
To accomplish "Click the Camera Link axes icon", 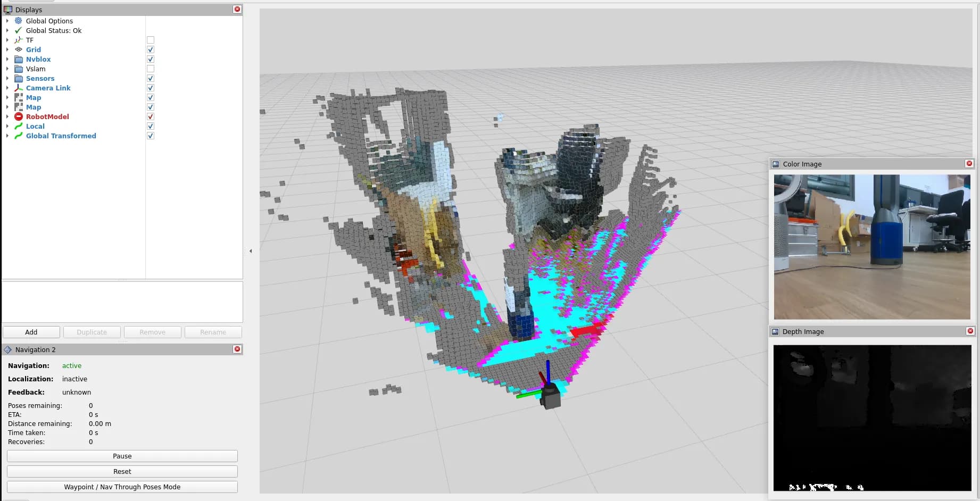I will click(19, 88).
